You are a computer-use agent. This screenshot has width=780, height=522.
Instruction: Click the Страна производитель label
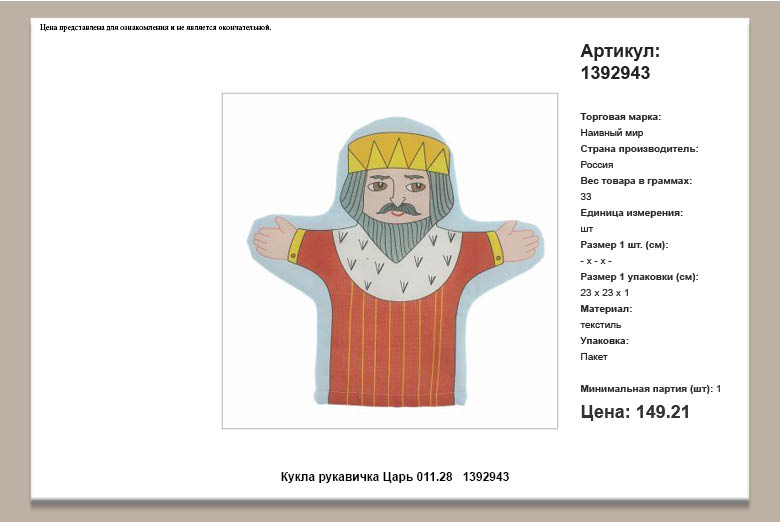pyautogui.click(x=639, y=149)
